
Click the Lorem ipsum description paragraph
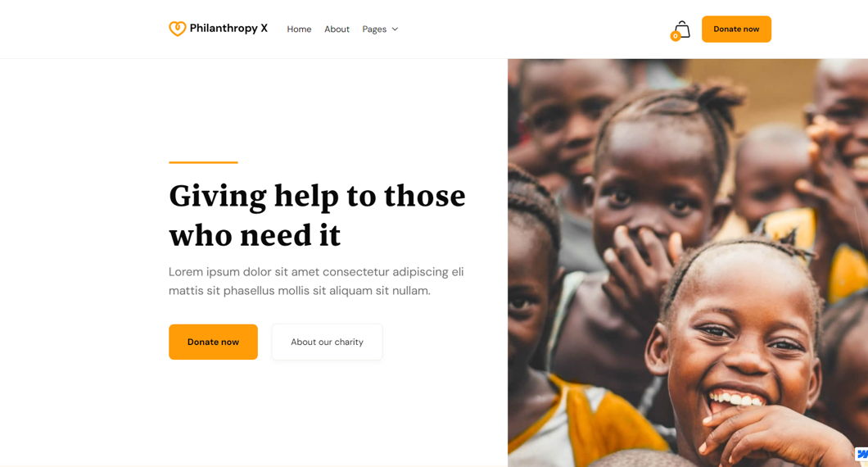click(x=316, y=281)
